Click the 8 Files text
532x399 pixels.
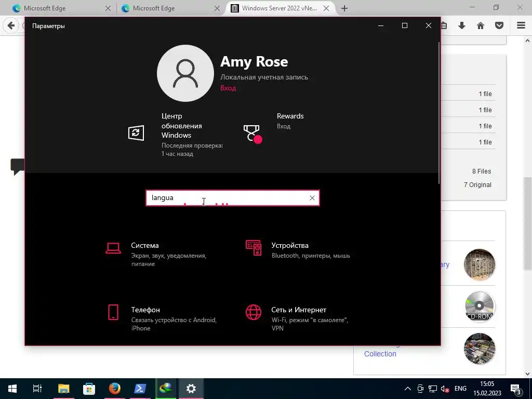pyautogui.click(x=482, y=171)
